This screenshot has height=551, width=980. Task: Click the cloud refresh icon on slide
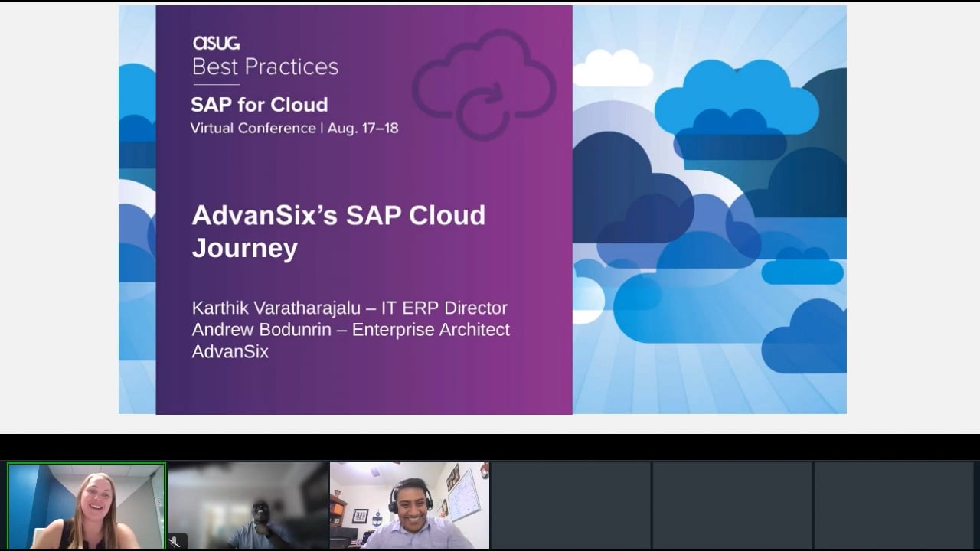coord(484,84)
